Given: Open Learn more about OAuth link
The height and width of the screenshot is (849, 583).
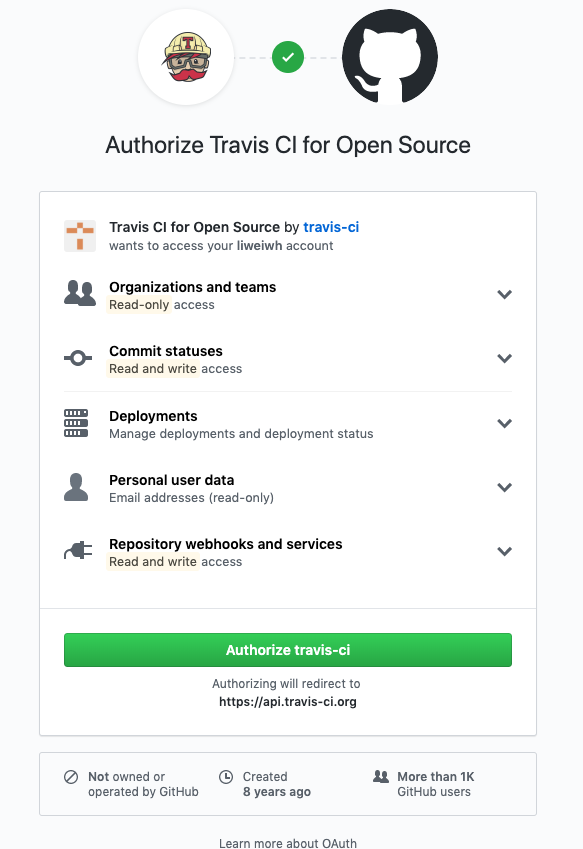Looking at the screenshot, I should pyautogui.click(x=288, y=843).
